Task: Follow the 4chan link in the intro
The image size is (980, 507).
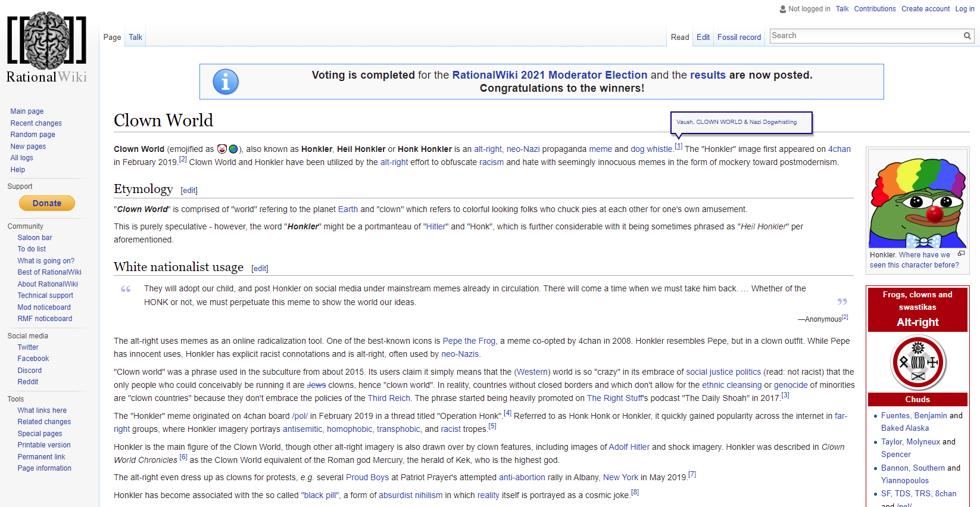Action: [x=839, y=149]
